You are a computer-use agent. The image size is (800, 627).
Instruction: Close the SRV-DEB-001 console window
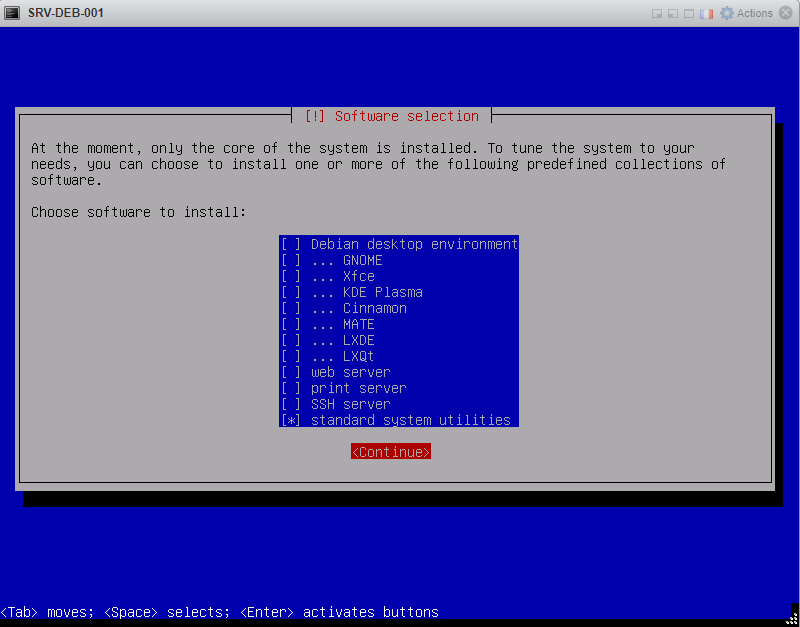point(786,13)
